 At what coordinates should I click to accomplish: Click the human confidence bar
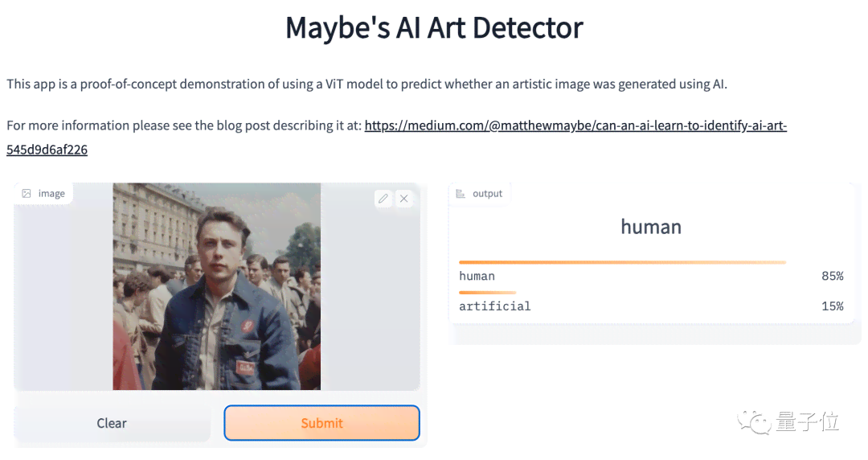click(622, 262)
